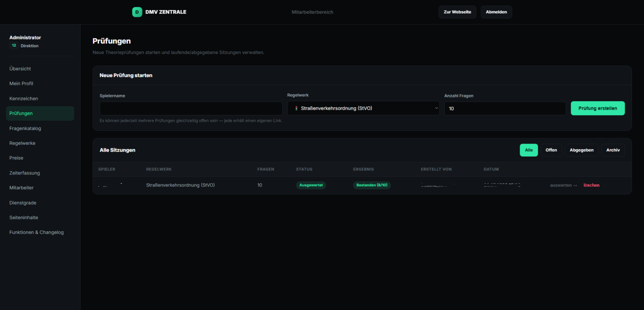Click the ERGEBNIS column header
The width and height of the screenshot is (644, 310).
click(x=363, y=169)
